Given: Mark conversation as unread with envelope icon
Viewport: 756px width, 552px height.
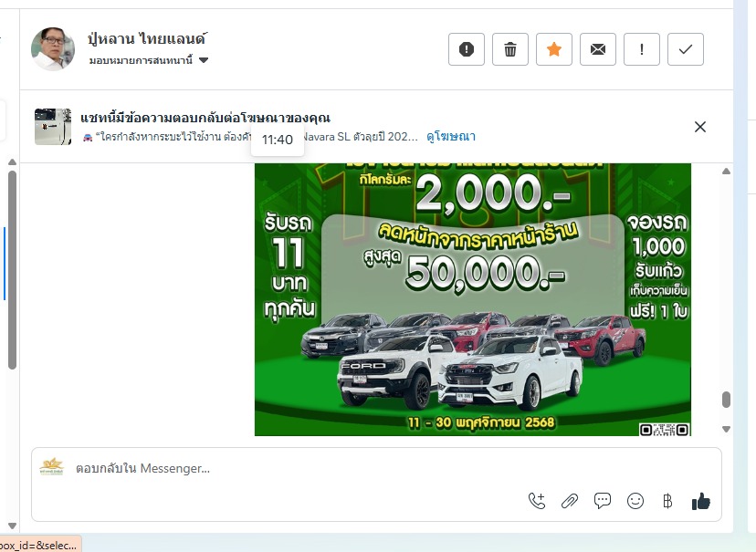Looking at the screenshot, I should point(598,49).
